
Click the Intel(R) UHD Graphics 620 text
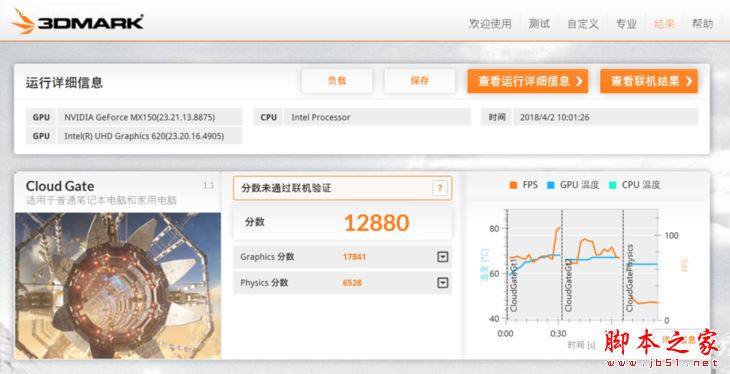coord(144,136)
